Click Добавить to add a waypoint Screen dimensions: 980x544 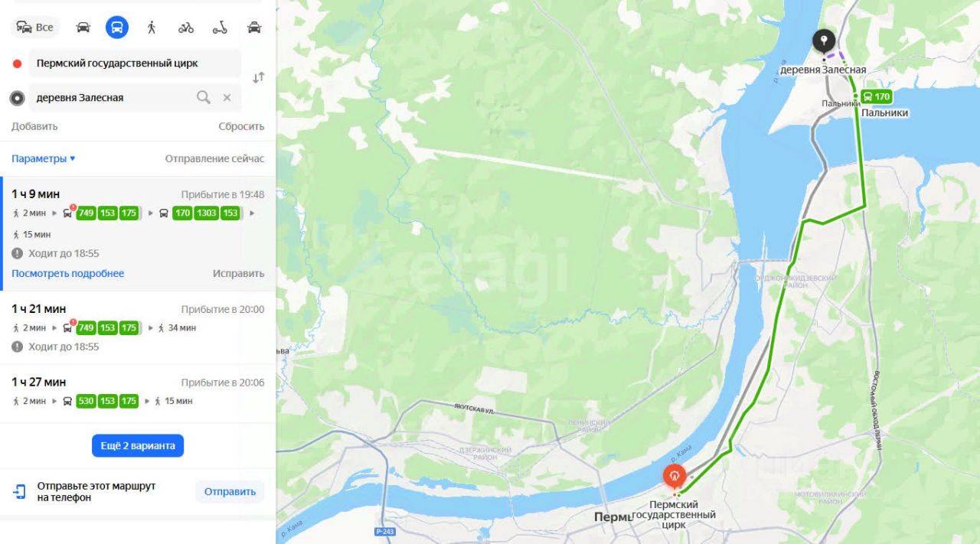click(x=34, y=126)
